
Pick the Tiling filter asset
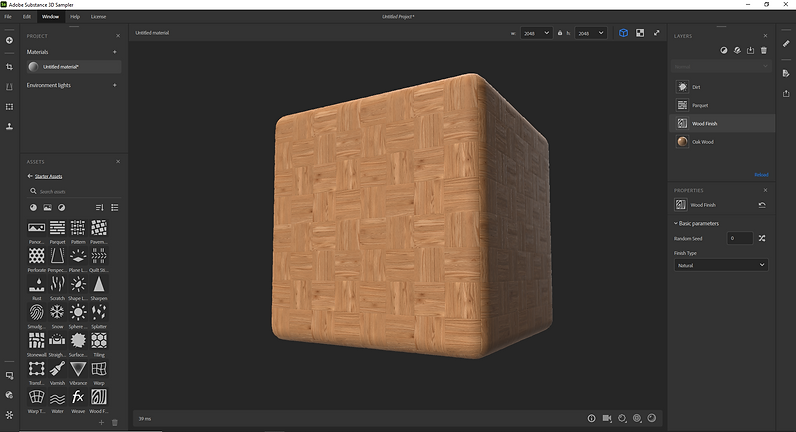(x=99, y=340)
